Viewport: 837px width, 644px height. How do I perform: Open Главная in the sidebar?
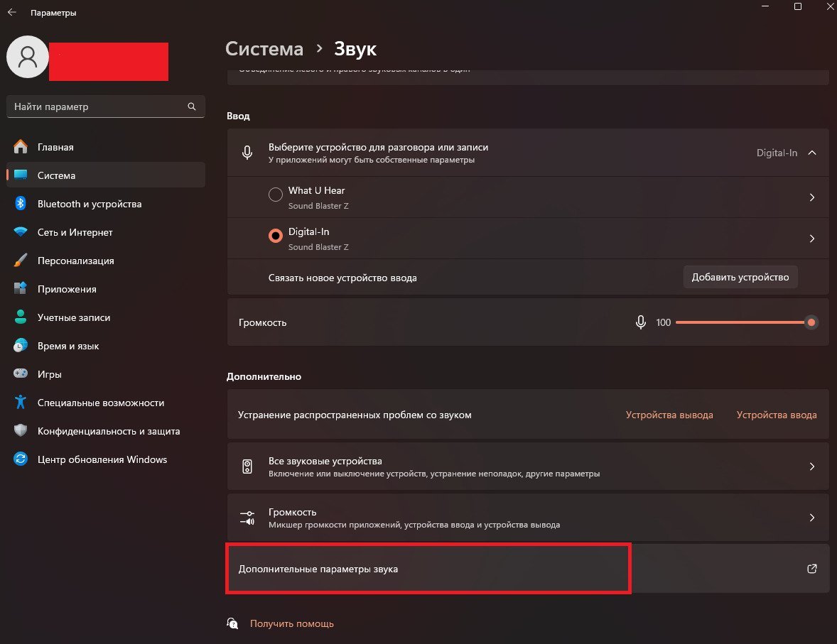click(106, 147)
